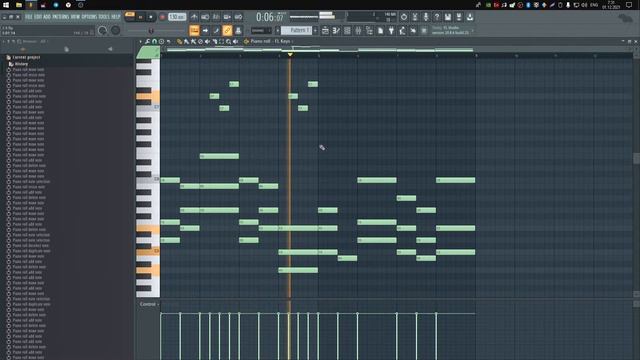Switch Browser to the Plugin database tab
This screenshot has width=640, height=360.
coord(110,49)
